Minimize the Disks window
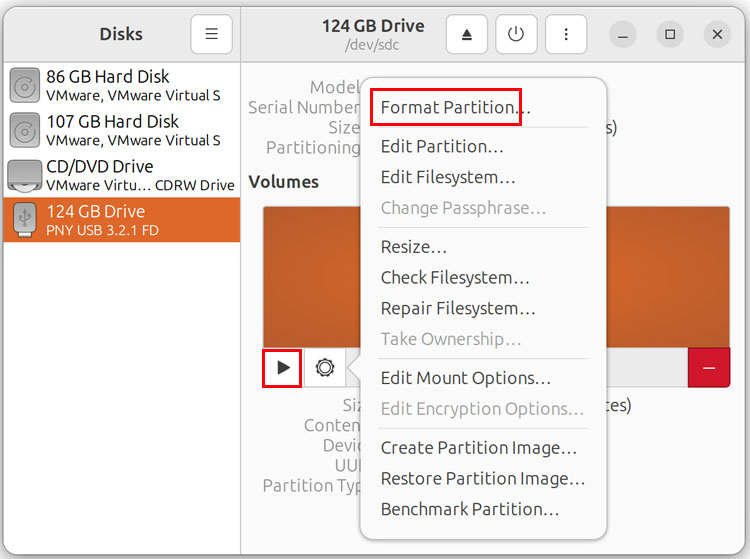This screenshot has height=559, width=750. pos(623,34)
